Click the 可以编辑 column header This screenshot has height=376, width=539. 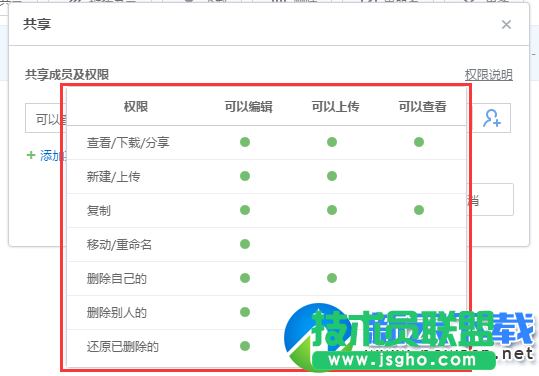(x=249, y=107)
